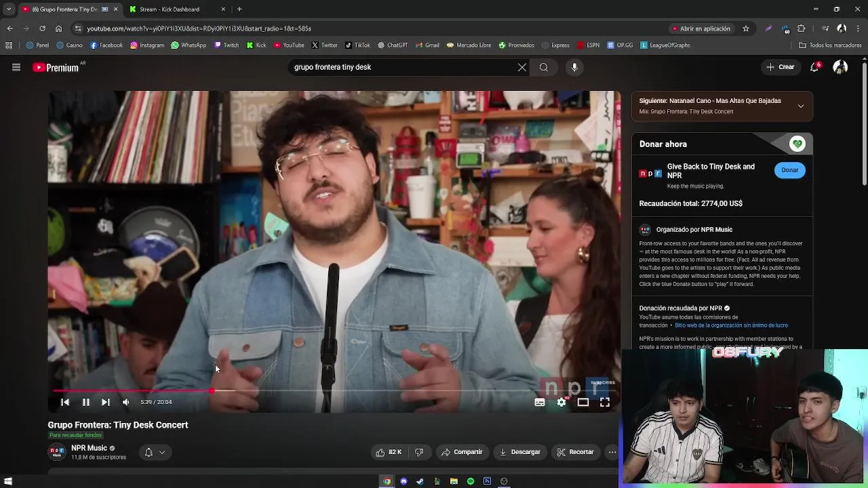Viewport: 868px width, 488px height.
Task: Open the Windows Start menu
Action: 8,481
